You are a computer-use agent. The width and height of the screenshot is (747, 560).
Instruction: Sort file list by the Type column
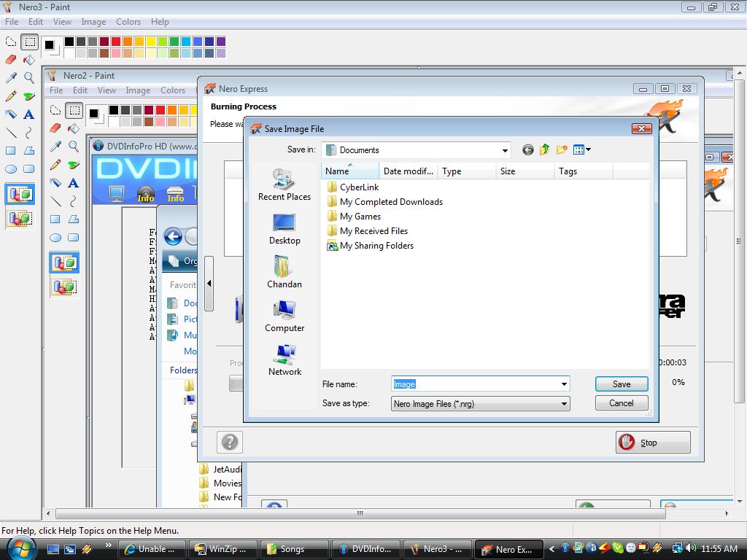pos(466,171)
